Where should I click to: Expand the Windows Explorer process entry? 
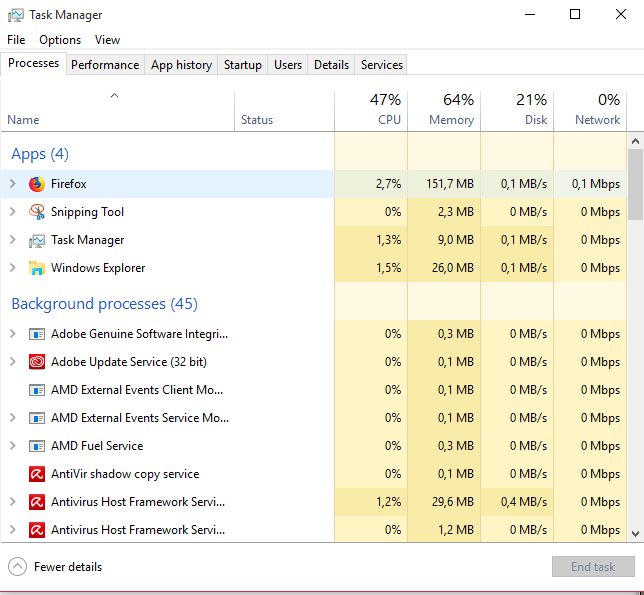(x=13, y=268)
